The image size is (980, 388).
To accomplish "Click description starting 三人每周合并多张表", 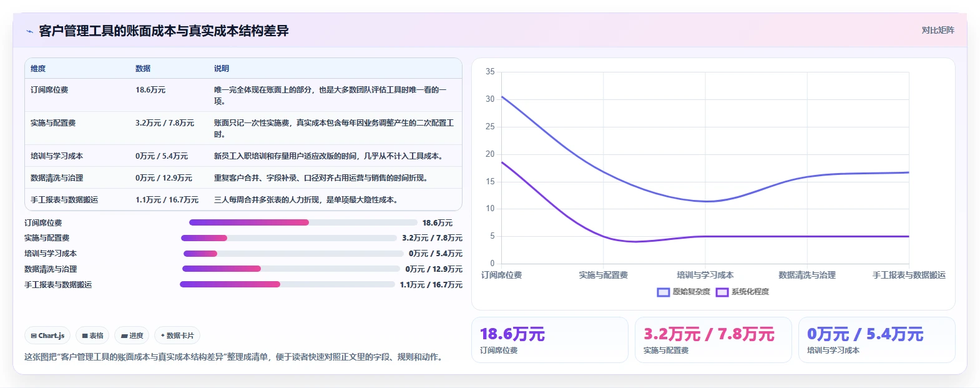I will (x=308, y=200).
